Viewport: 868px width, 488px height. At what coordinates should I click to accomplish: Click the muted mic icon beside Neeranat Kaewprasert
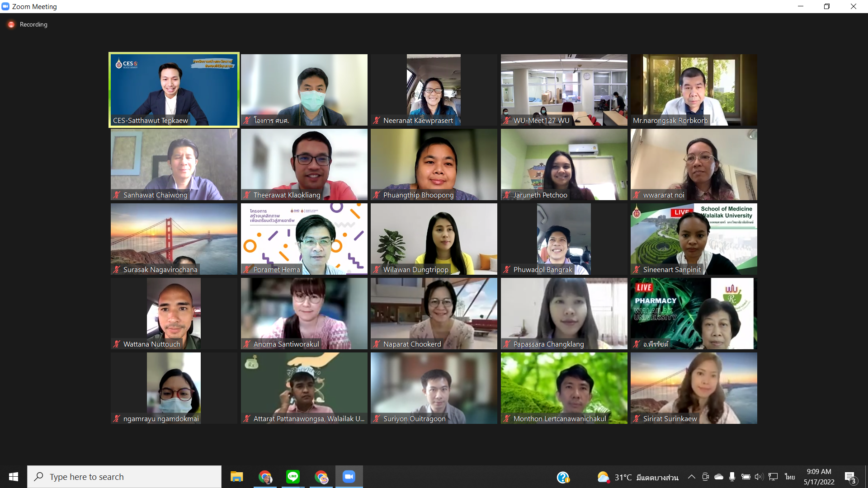click(x=377, y=121)
